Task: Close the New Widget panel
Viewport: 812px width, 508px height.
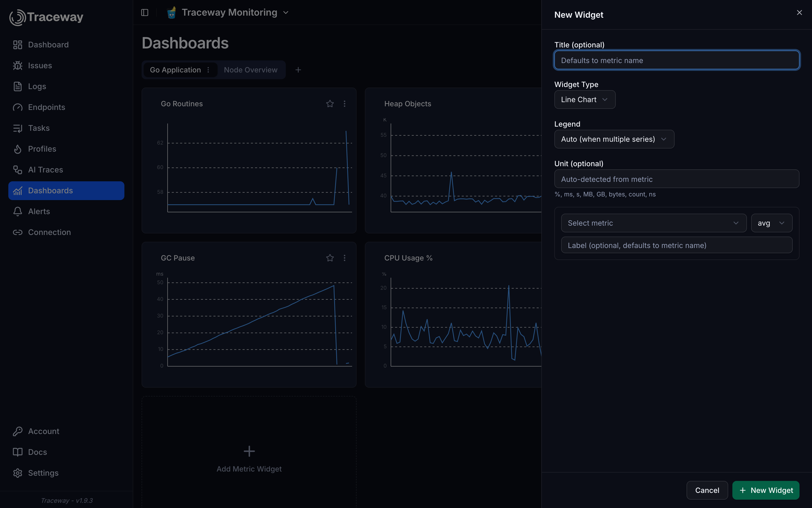Action: (799, 13)
